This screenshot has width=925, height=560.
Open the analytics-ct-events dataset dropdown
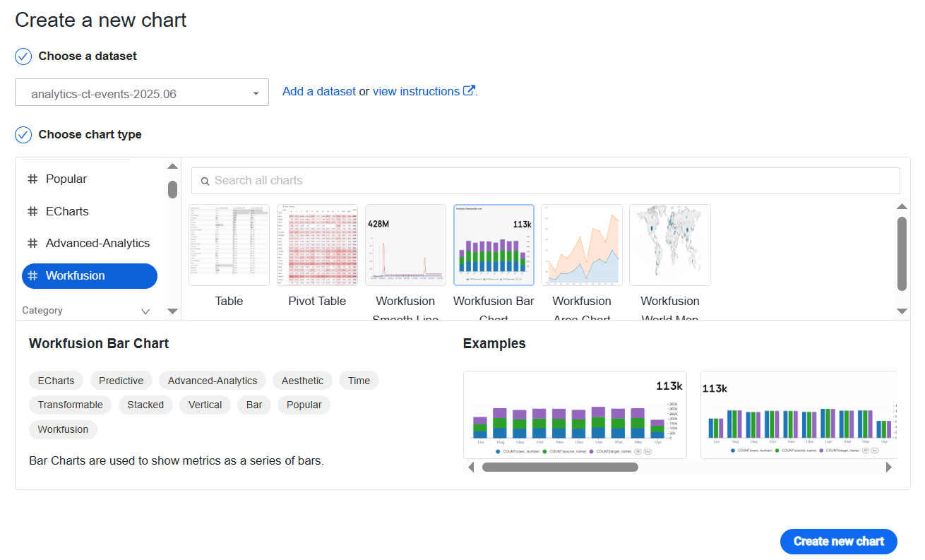tap(142, 93)
